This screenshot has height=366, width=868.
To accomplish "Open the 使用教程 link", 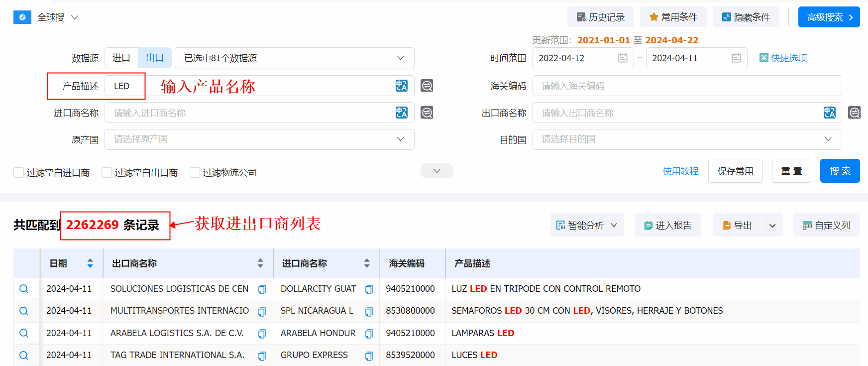I will (x=680, y=171).
